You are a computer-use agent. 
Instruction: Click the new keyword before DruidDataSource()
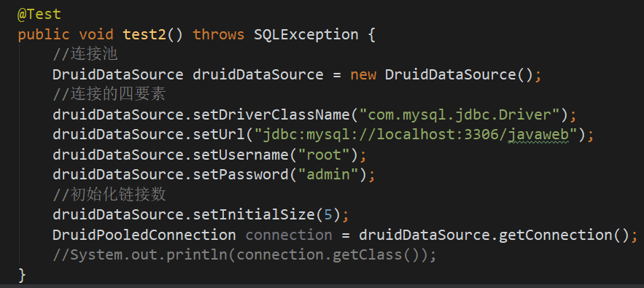click(363, 75)
